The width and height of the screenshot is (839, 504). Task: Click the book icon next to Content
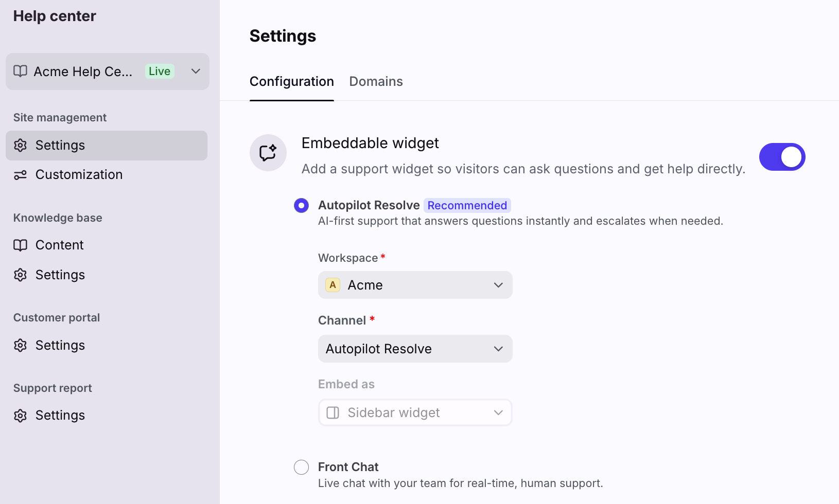(20, 245)
